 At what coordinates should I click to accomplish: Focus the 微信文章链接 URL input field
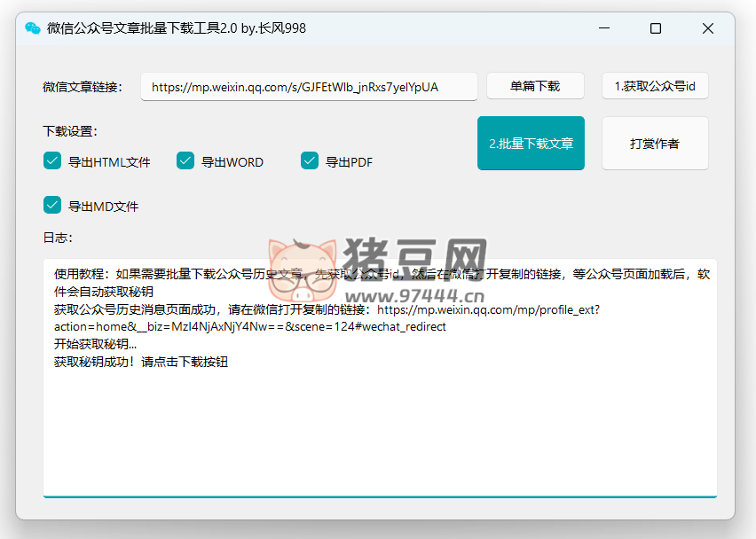tap(309, 87)
